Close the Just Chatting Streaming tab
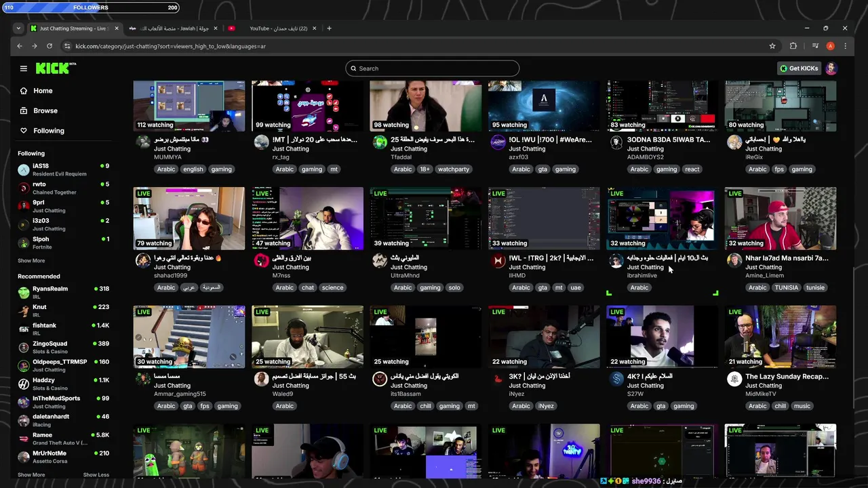This screenshot has height=488, width=868. pyautogui.click(x=117, y=28)
